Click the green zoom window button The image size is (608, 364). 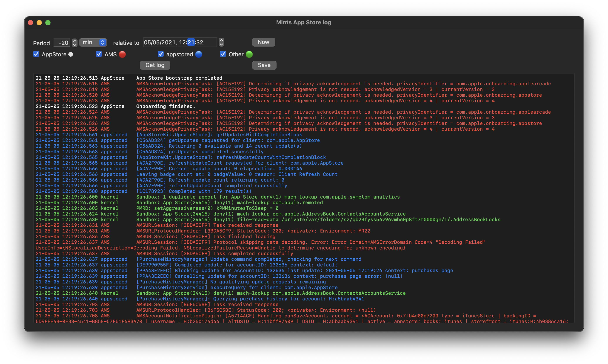click(x=48, y=23)
